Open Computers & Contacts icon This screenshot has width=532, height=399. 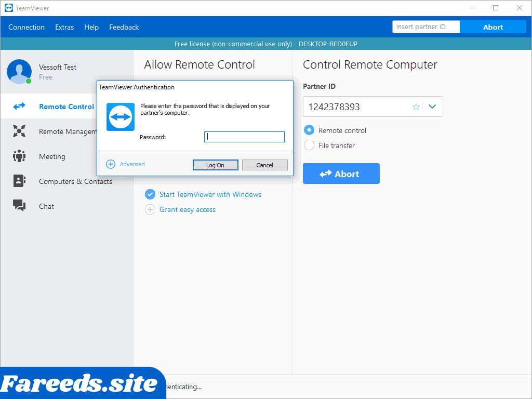pyautogui.click(x=19, y=181)
